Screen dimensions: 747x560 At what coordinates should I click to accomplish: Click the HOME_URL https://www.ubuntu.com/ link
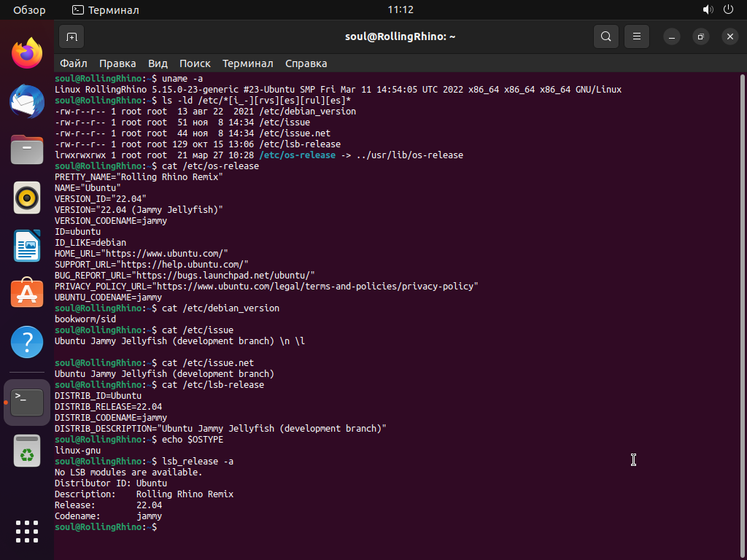pyautogui.click(x=164, y=253)
